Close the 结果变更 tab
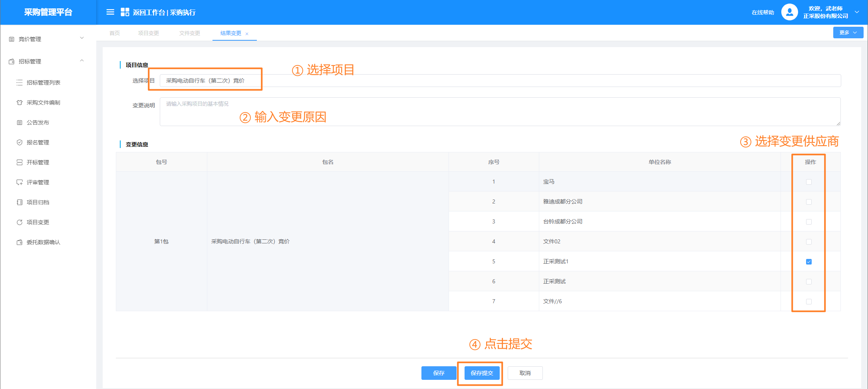 (247, 34)
